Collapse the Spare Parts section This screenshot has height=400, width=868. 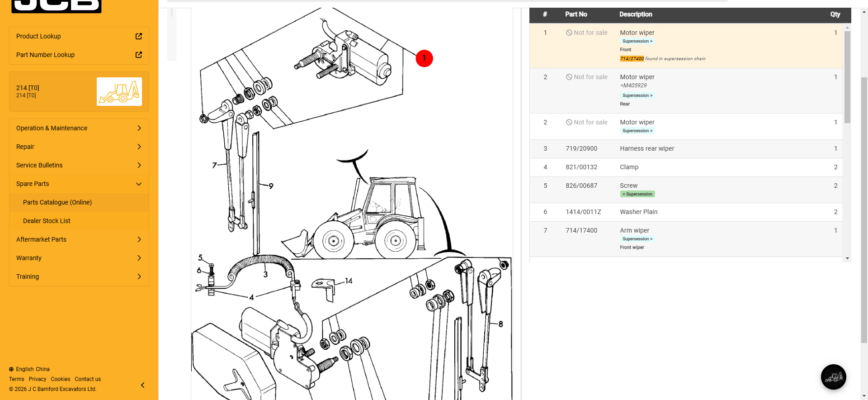tap(139, 184)
